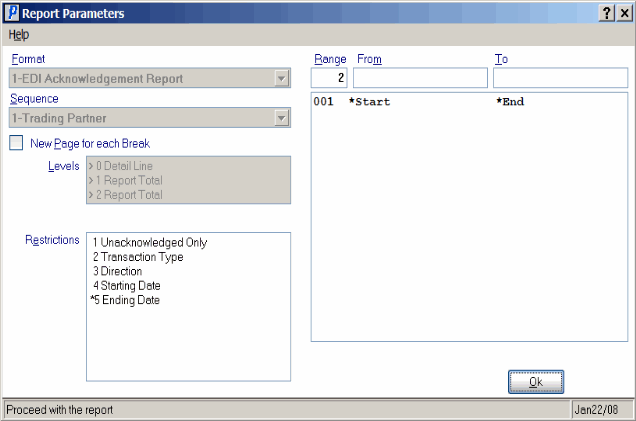Select level 2 Report Total

point(189,195)
